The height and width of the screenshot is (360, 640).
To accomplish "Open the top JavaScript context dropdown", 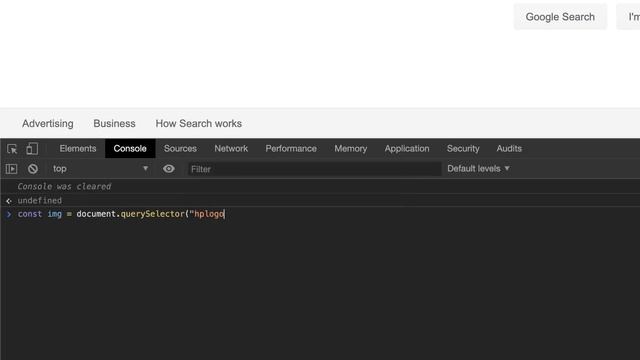I will [100, 169].
